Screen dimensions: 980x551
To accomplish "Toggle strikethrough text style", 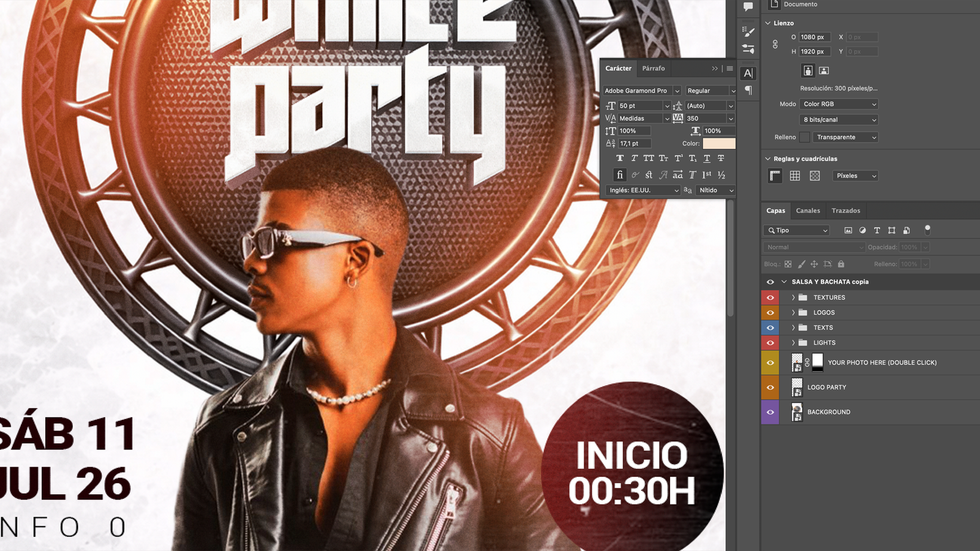I will point(721,159).
